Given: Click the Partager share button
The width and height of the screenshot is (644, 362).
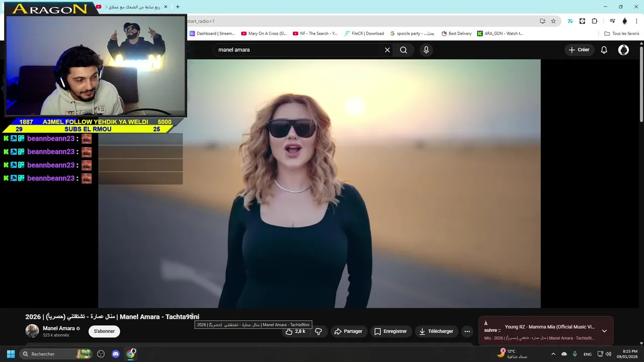Looking at the screenshot, I should coord(348,331).
